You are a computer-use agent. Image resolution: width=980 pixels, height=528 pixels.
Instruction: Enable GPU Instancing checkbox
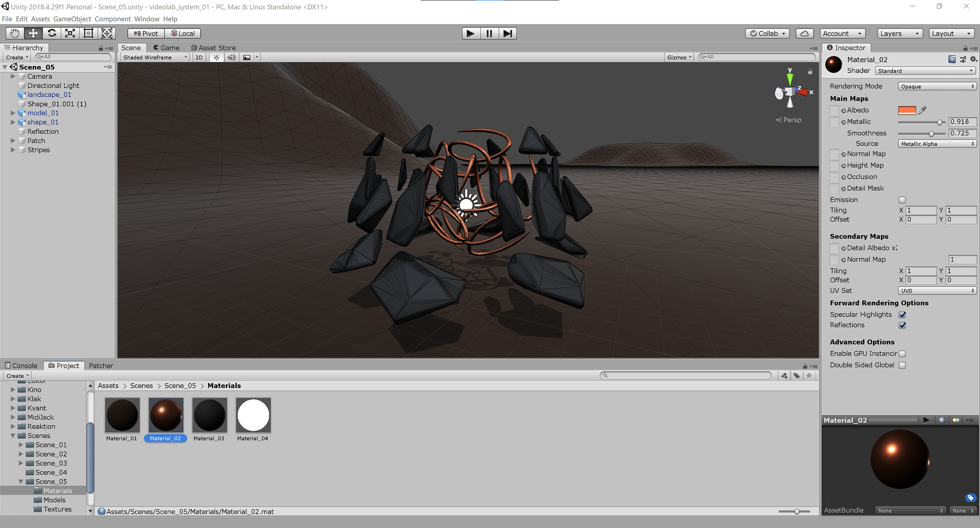[x=902, y=354]
